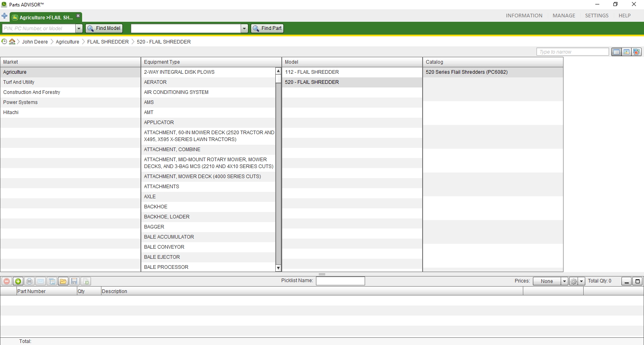Open the price settings gear icon
This screenshot has width=644, height=345.
(574, 281)
